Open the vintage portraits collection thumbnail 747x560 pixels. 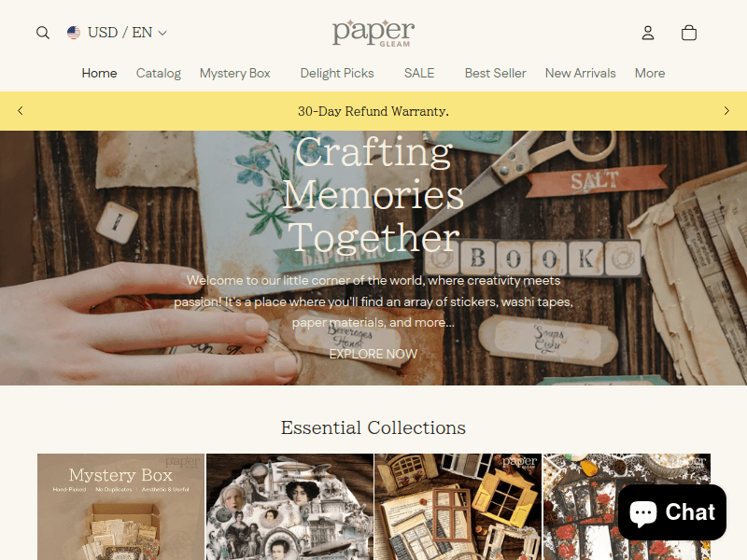click(289, 507)
